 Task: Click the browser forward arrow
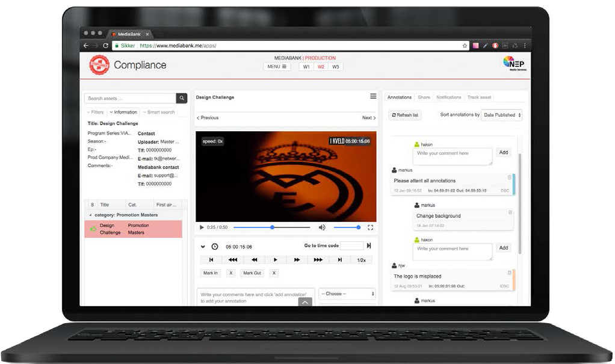(95, 46)
